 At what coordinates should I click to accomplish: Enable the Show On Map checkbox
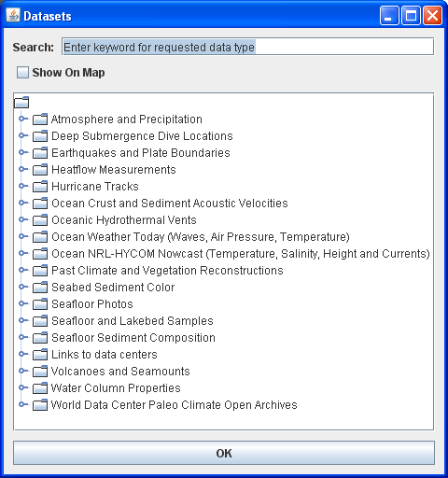[x=22, y=73]
